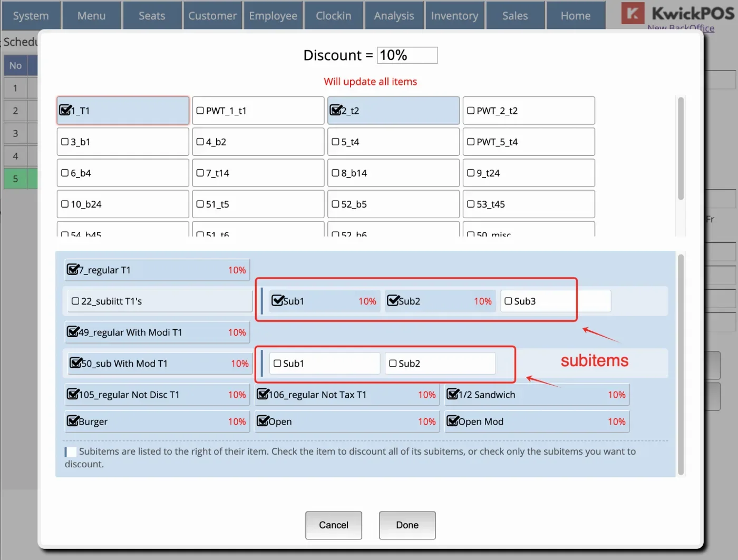Return to the Home page

pos(576,16)
